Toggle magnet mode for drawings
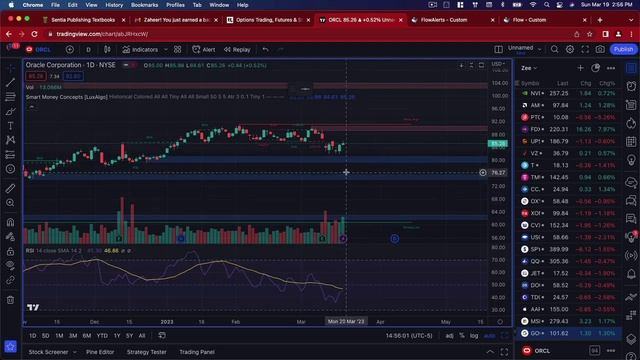This screenshot has width=640, height=360. pyautogui.click(x=10, y=222)
